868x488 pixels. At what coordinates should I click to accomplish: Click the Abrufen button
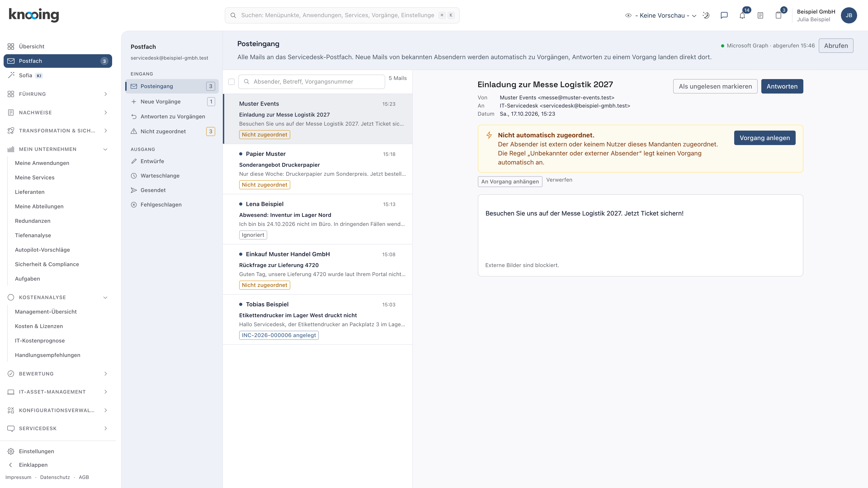click(836, 46)
